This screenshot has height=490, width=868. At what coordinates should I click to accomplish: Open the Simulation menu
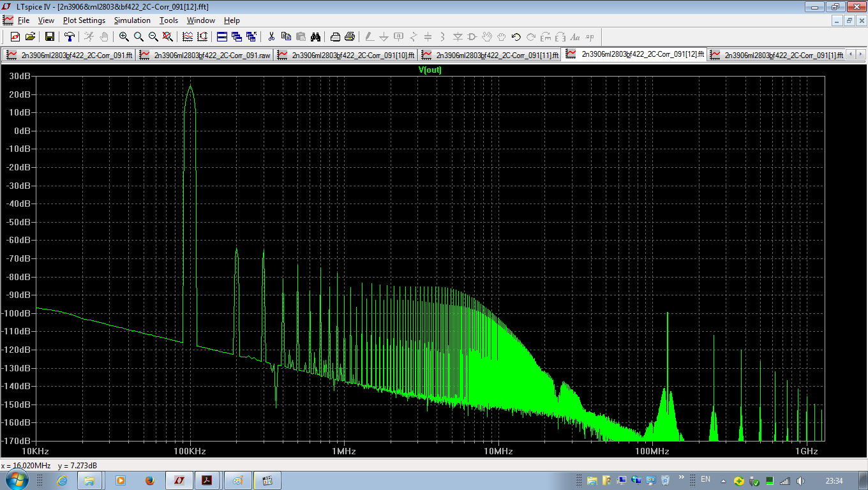(x=132, y=20)
